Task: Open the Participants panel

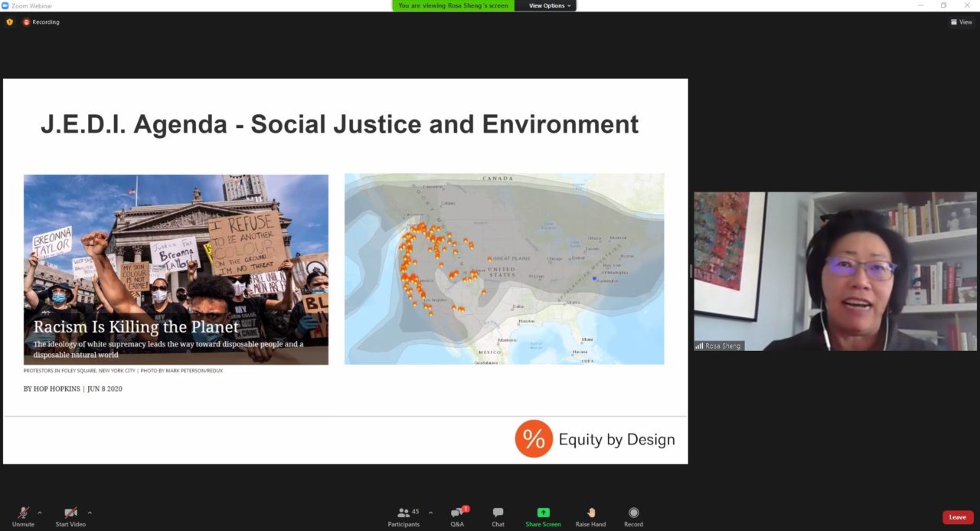Action: pos(403,513)
